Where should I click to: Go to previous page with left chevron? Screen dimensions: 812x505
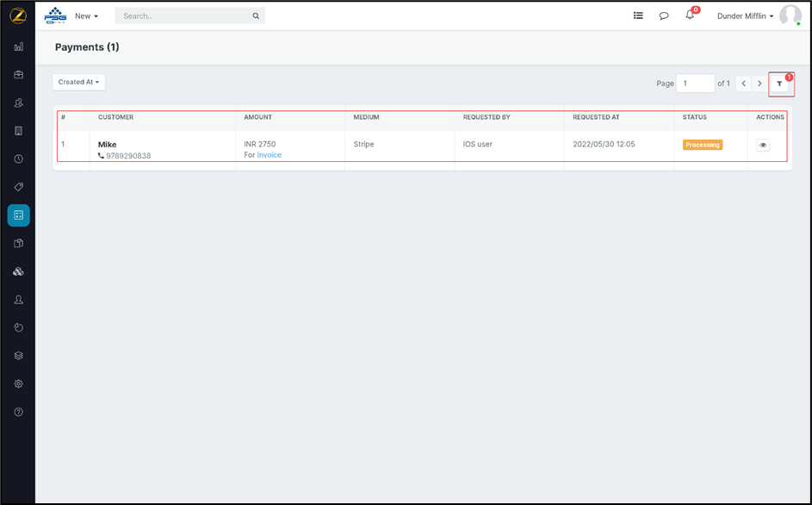744,84
